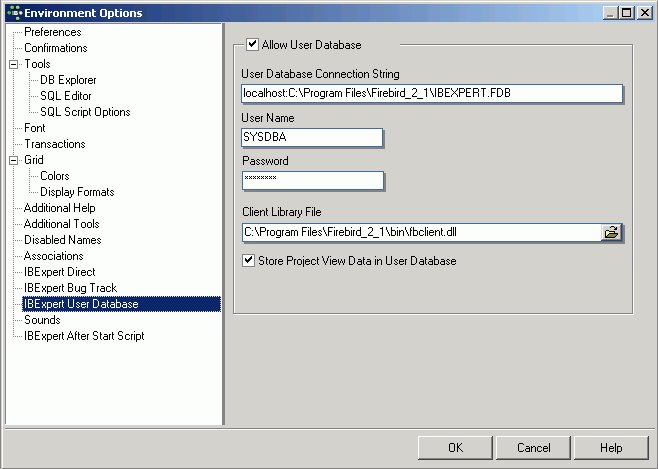Screen dimensions: 658x469
Task: Open the Preferences page
Action: (x=53, y=32)
